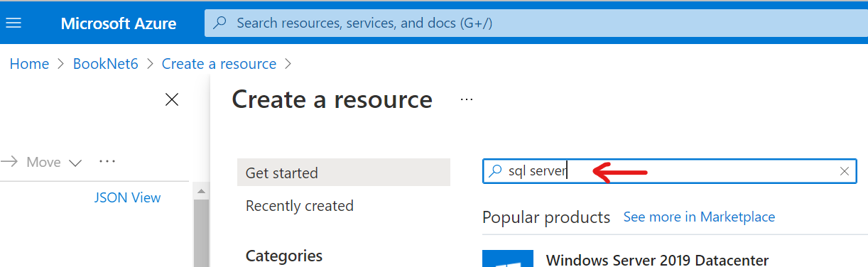
Task: Click Popular products heading
Action: pos(546,217)
